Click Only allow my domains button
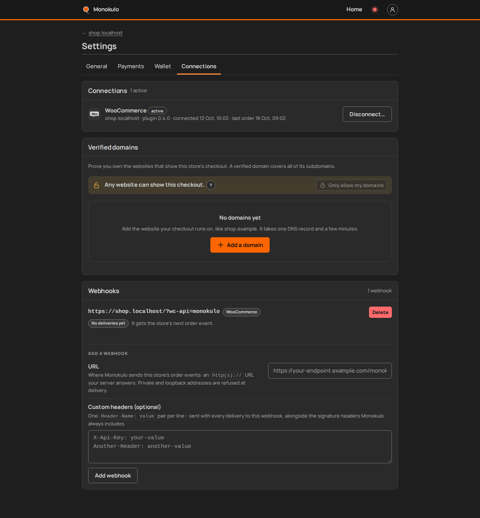This screenshot has height=518, width=480. (352, 185)
